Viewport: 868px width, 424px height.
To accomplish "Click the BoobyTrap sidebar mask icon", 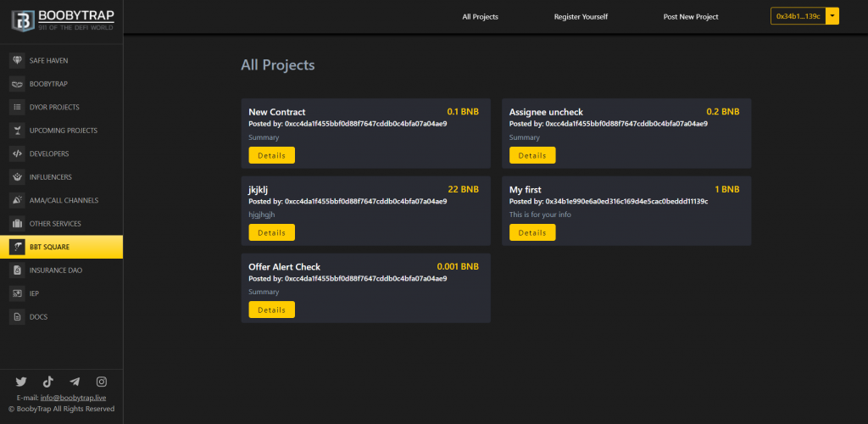I will 17,84.
